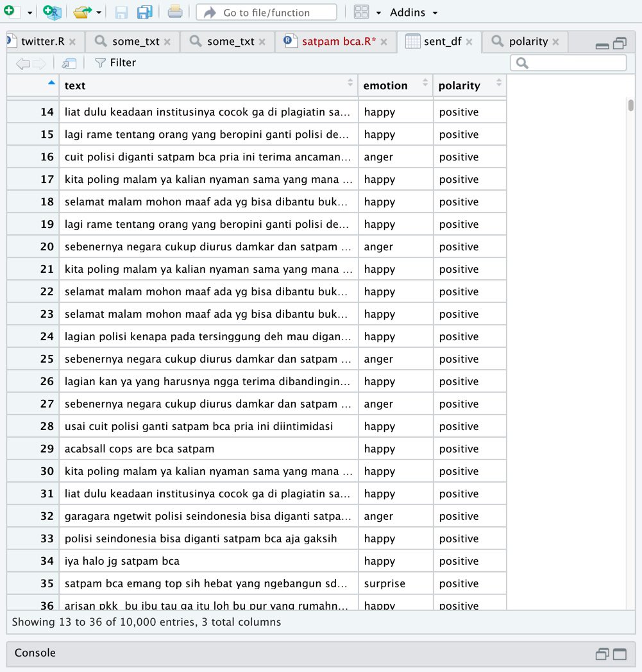The height and width of the screenshot is (672, 642).
Task: Click the Open File folder icon
Action: point(82,12)
